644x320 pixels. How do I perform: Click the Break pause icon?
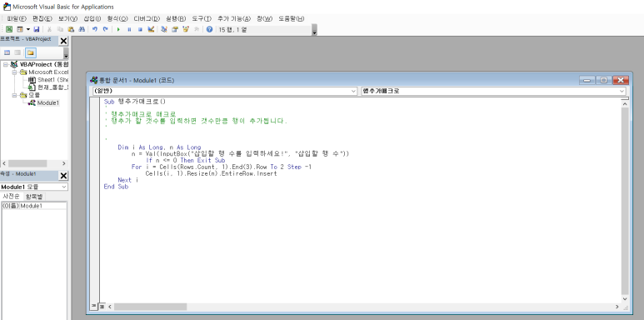coord(129,29)
